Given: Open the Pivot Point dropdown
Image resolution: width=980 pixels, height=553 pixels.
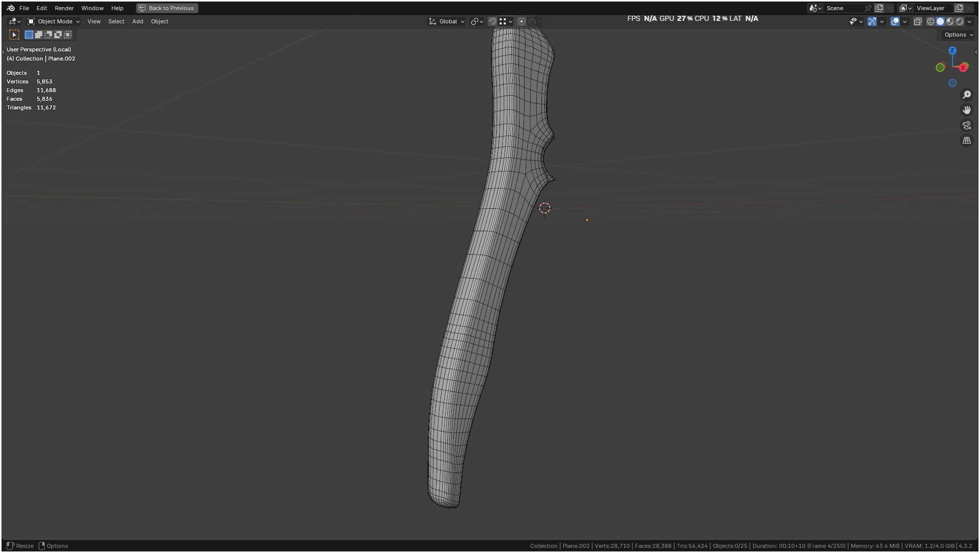Looking at the screenshot, I should 477,21.
